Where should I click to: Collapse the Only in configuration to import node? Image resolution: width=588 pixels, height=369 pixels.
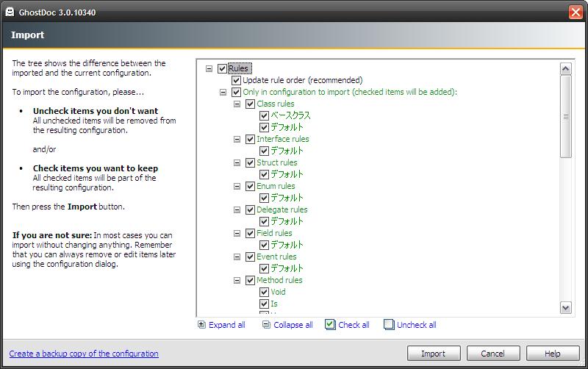pos(223,93)
